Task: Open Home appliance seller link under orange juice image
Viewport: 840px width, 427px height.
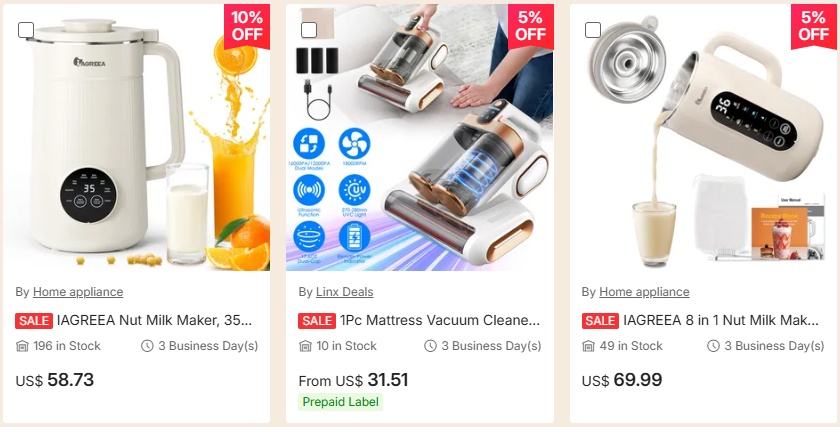Action: [x=78, y=292]
